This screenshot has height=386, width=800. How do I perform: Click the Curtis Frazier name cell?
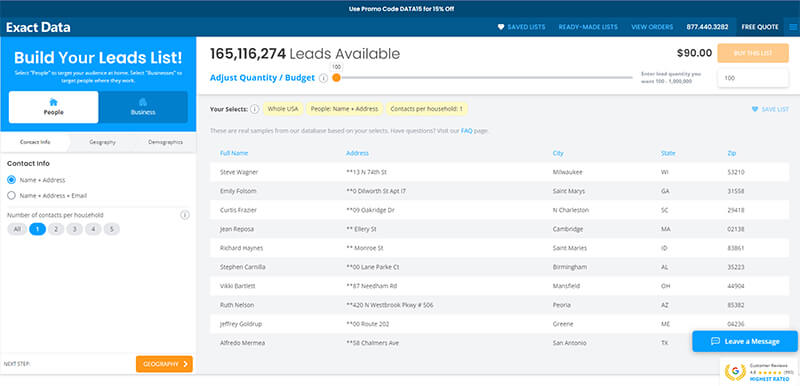coord(238,210)
